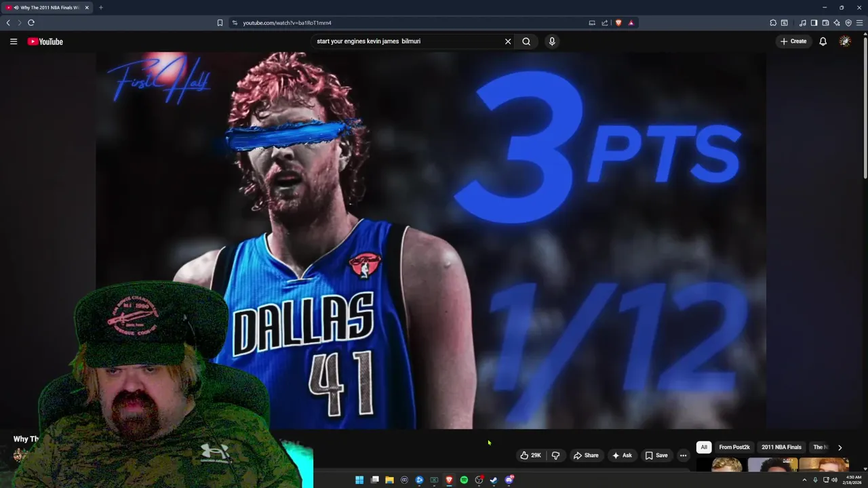Go forward in the browser

tap(19, 22)
